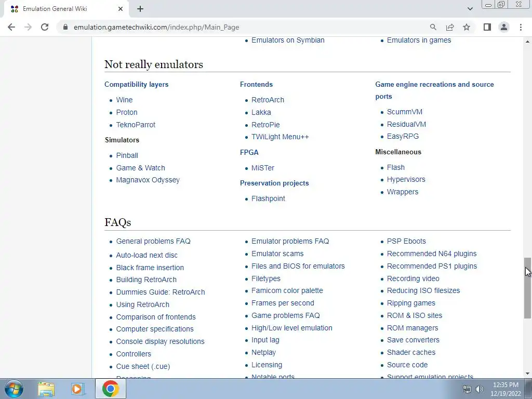Open the Hypervisors link
The width and height of the screenshot is (532, 399).
[406, 179]
